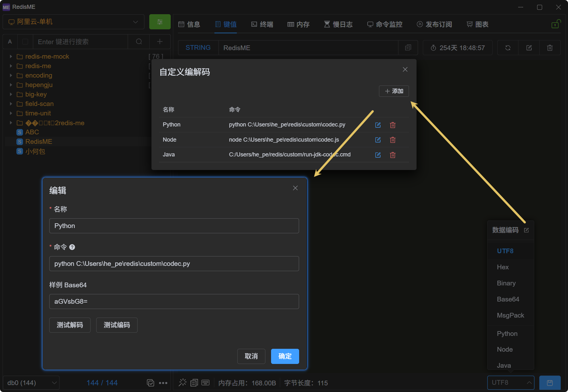Select MsgPack in encoding list
Viewport: 568px width, 392px height.
click(511, 315)
